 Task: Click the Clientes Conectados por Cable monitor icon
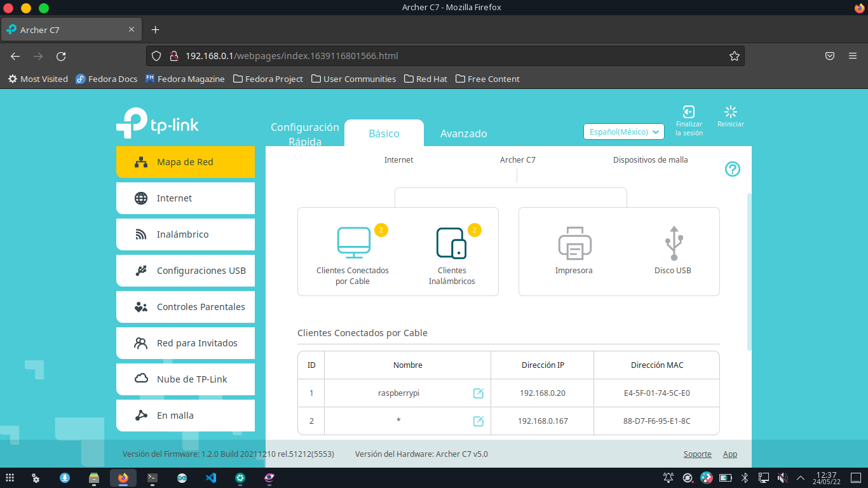353,243
